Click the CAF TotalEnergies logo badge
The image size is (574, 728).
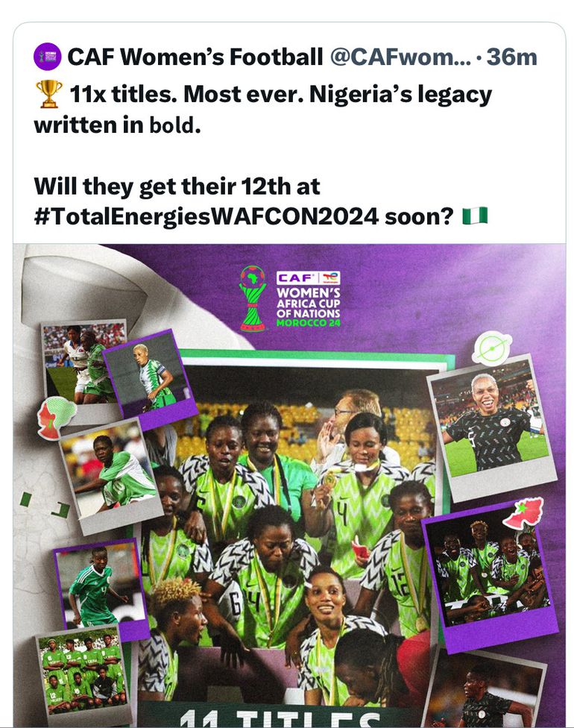(x=309, y=278)
